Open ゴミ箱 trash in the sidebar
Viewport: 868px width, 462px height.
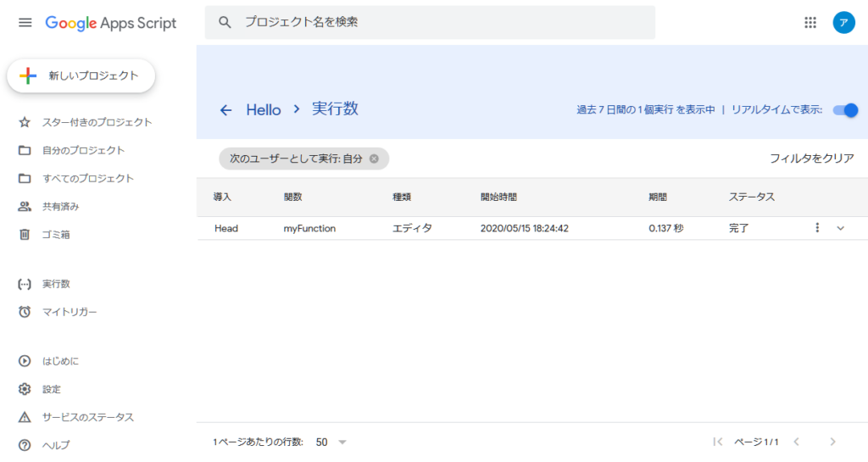tap(56, 235)
